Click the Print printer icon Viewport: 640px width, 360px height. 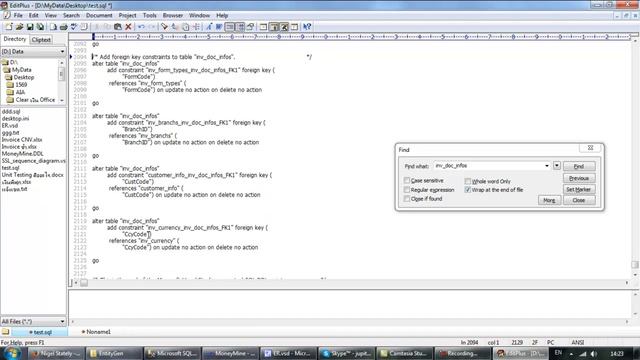(x=63, y=27)
